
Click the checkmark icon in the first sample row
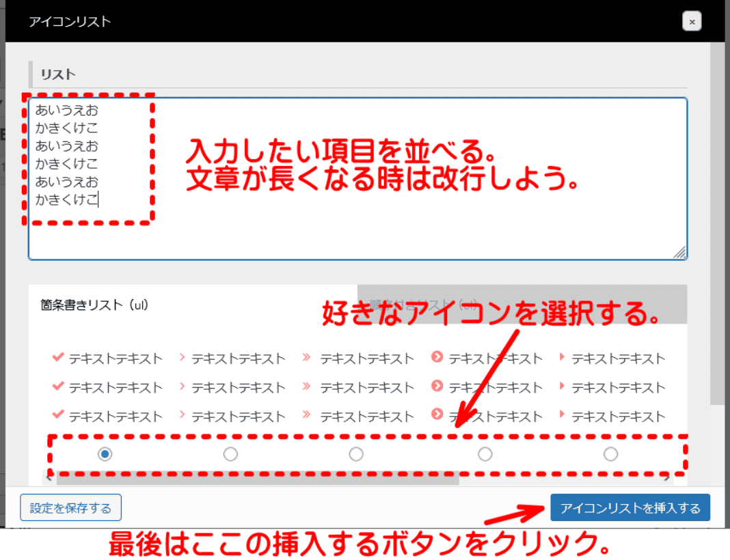[x=58, y=357]
